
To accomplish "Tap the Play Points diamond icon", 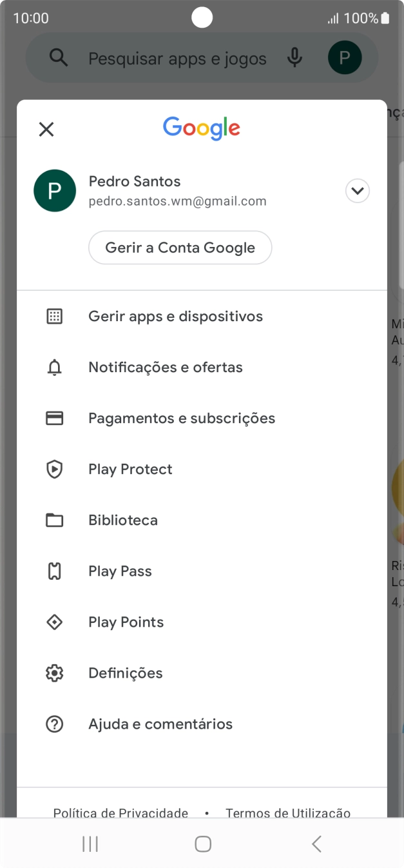I will coord(55,622).
